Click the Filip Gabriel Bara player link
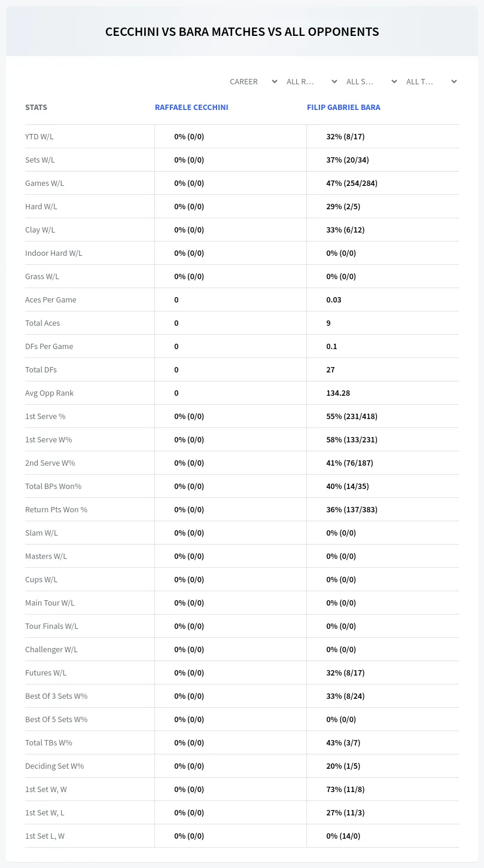 tap(343, 108)
